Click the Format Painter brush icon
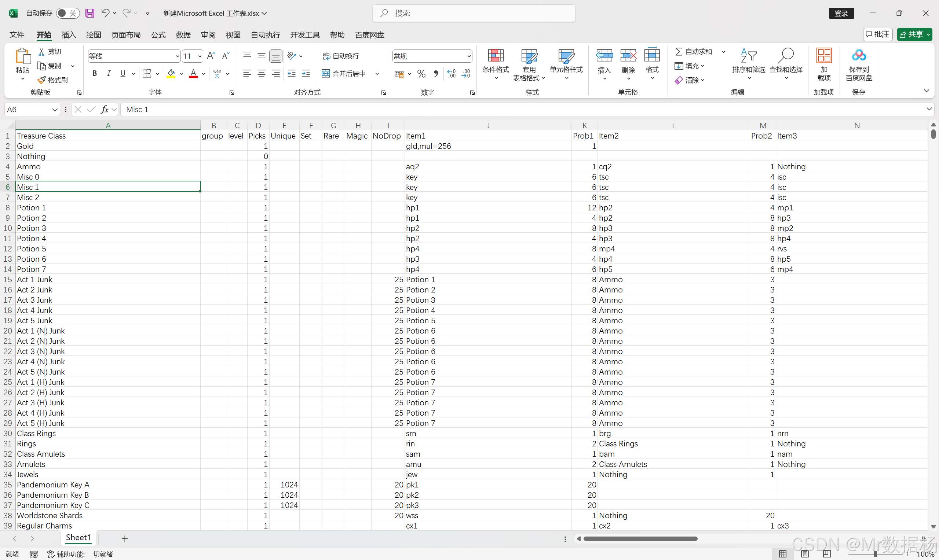 click(x=41, y=80)
